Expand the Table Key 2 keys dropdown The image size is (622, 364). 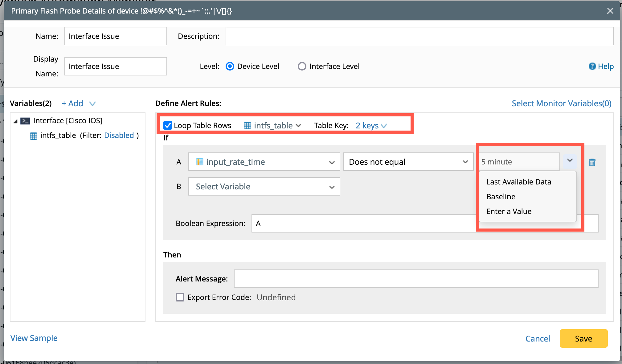tap(371, 125)
